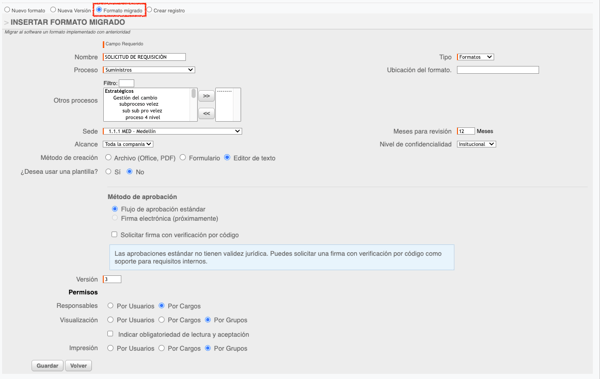The width and height of the screenshot is (600, 379).
Task: Open the Tipo dropdown showing Formatos
Action: (x=475, y=57)
